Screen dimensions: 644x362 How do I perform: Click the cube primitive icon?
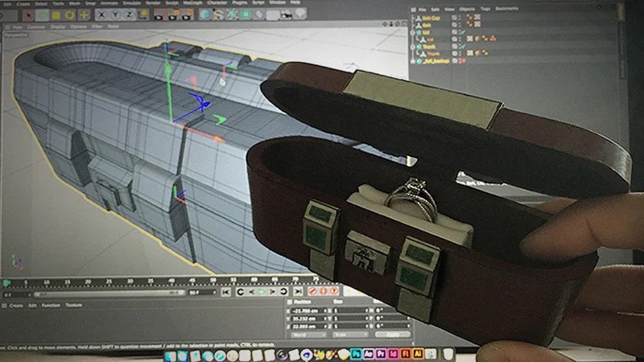tap(204, 14)
